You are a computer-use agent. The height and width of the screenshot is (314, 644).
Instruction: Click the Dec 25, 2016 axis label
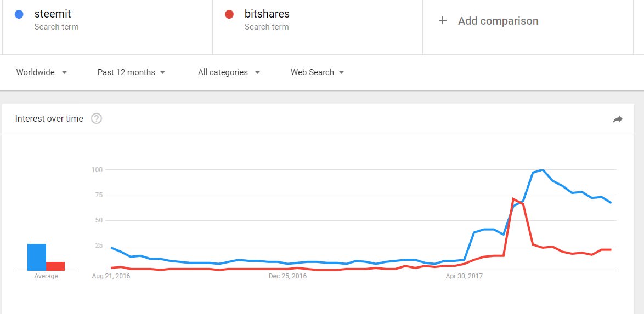coord(287,276)
